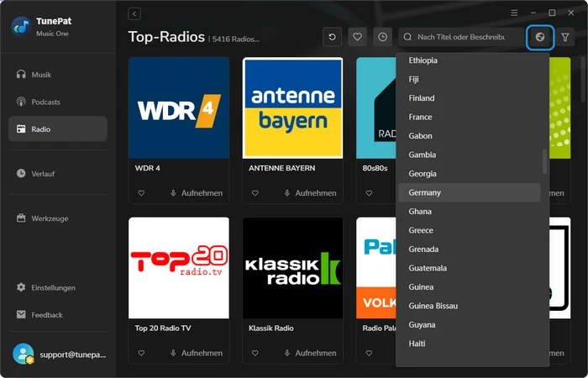Click the search magnifier icon
Image resolution: width=588 pixels, height=378 pixels.
pyautogui.click(x=407, y=37)
